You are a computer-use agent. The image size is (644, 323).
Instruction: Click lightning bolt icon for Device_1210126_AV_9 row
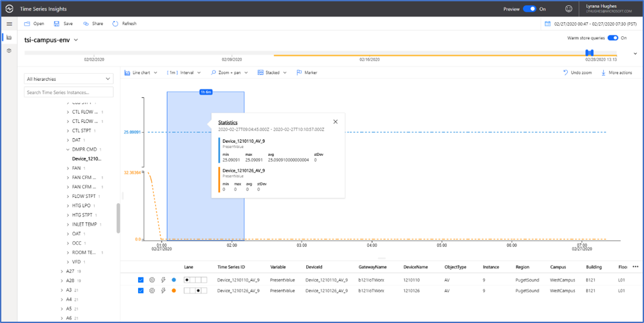click(x=163, y=291)
